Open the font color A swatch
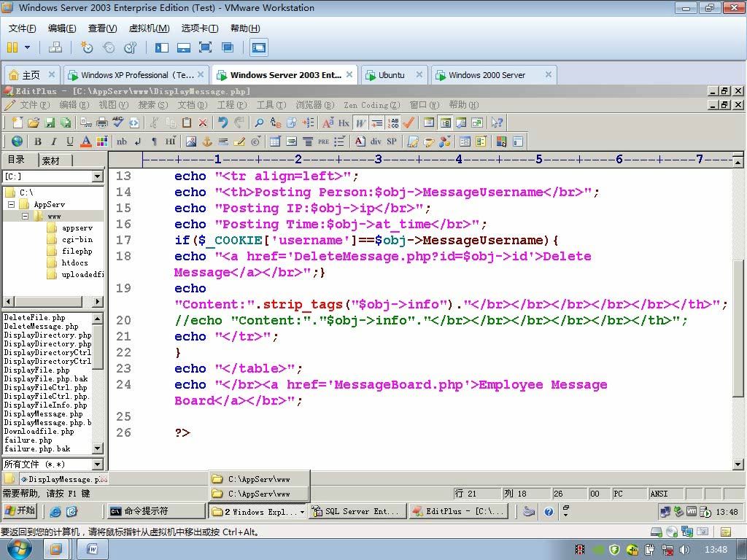 [x=86, y=141]
